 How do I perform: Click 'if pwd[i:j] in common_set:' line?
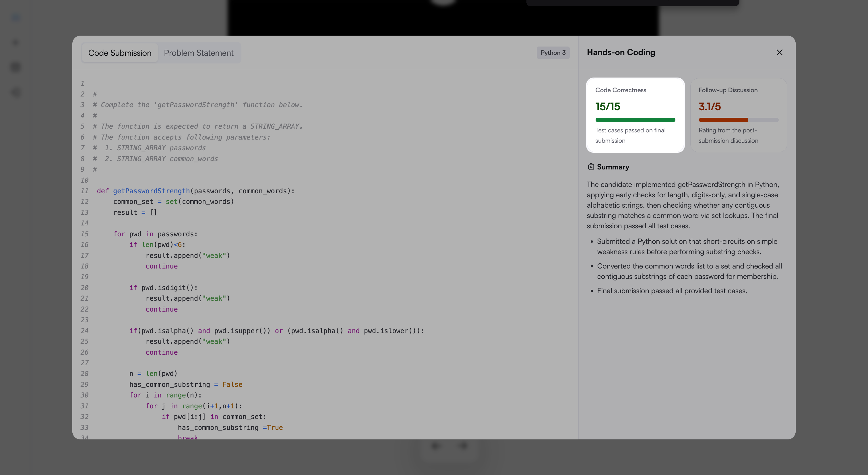pyautogui.click(x=214, y=417)
